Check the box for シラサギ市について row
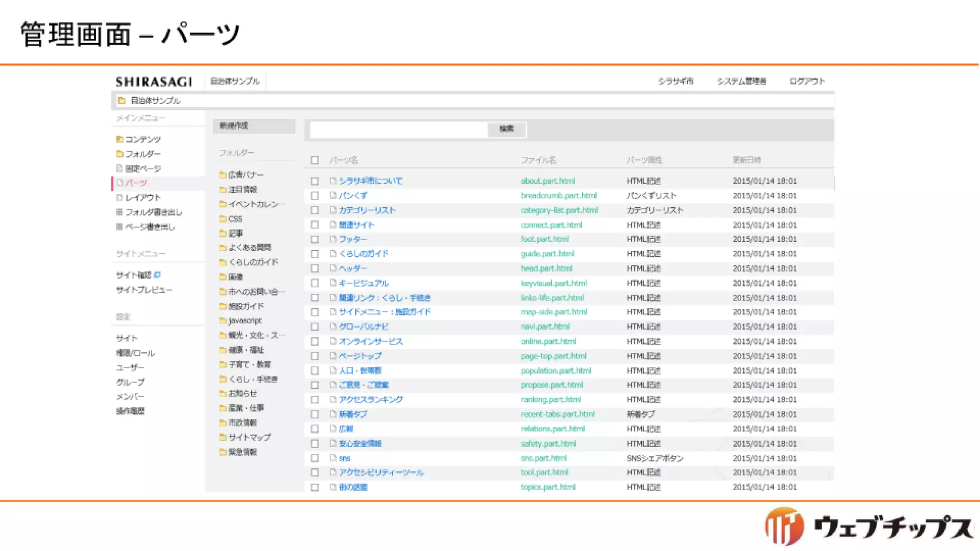The height and width of the screenshot is (551, 980). point(314,181)
